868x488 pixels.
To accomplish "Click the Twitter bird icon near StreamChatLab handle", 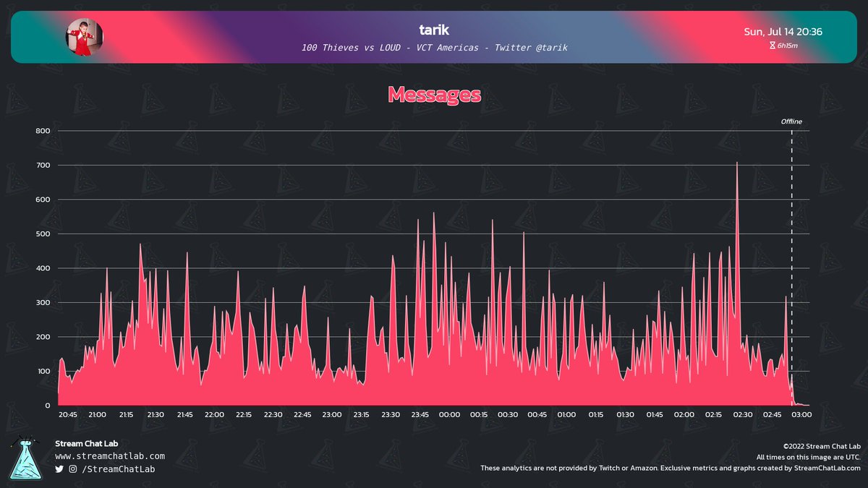I will point(60,469).
